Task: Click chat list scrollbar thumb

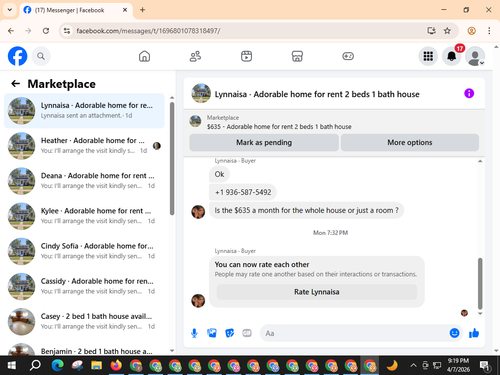Action: click(172, 159)
